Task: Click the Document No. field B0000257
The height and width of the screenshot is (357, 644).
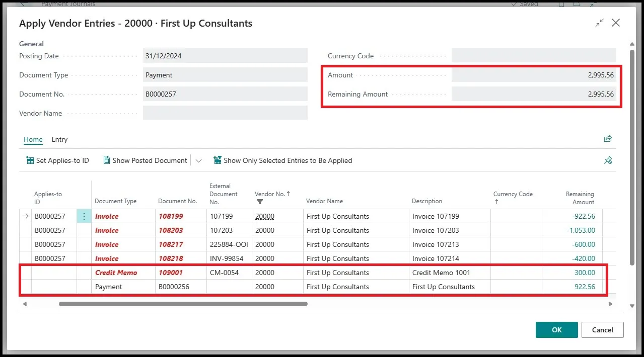Action: point(225,94)
